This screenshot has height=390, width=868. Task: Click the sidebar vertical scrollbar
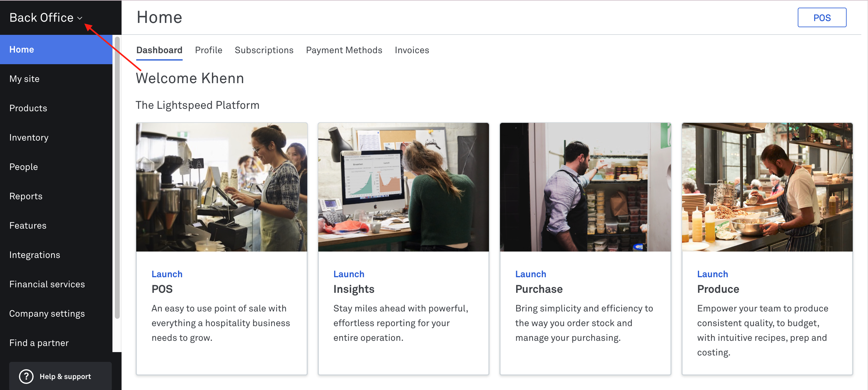pyautogui.click(x=117, y=177)
